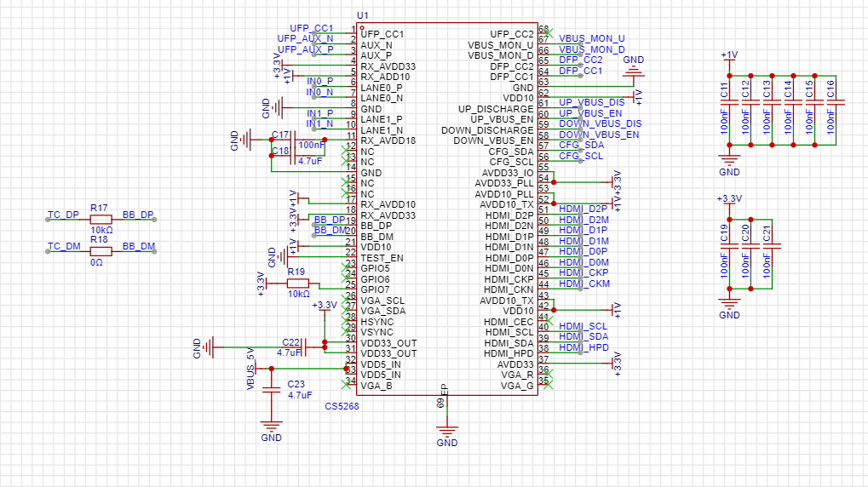Click the blue HDMI_CKP net label
Screen dimensions: 868x487
[x=583, y=272]
